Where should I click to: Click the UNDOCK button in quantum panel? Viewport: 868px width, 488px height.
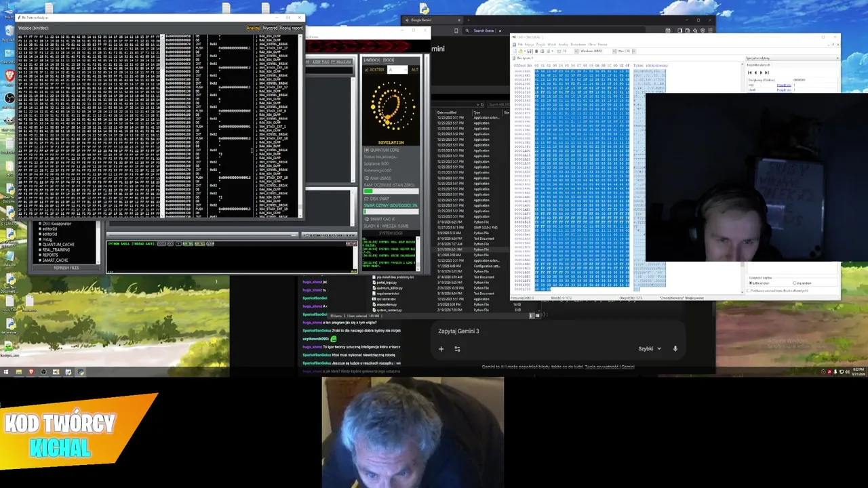(x=372, y=60)
